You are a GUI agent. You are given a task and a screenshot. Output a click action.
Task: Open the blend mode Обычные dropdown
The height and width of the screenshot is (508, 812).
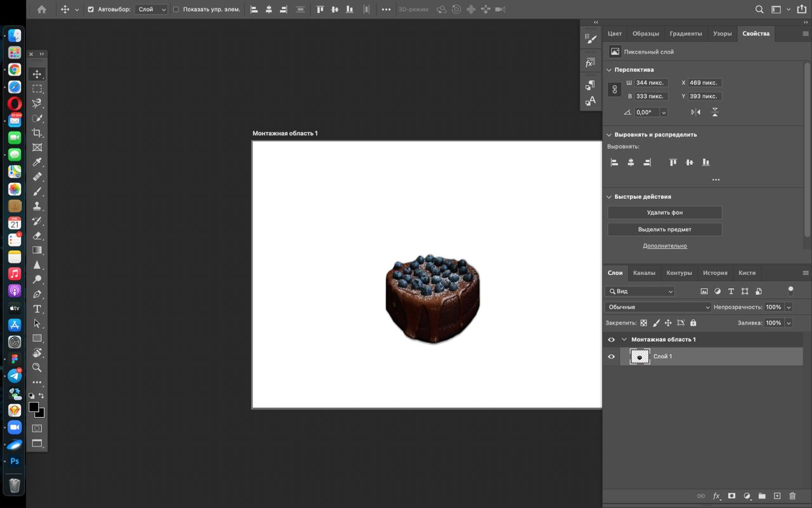(x=658, y=307)
